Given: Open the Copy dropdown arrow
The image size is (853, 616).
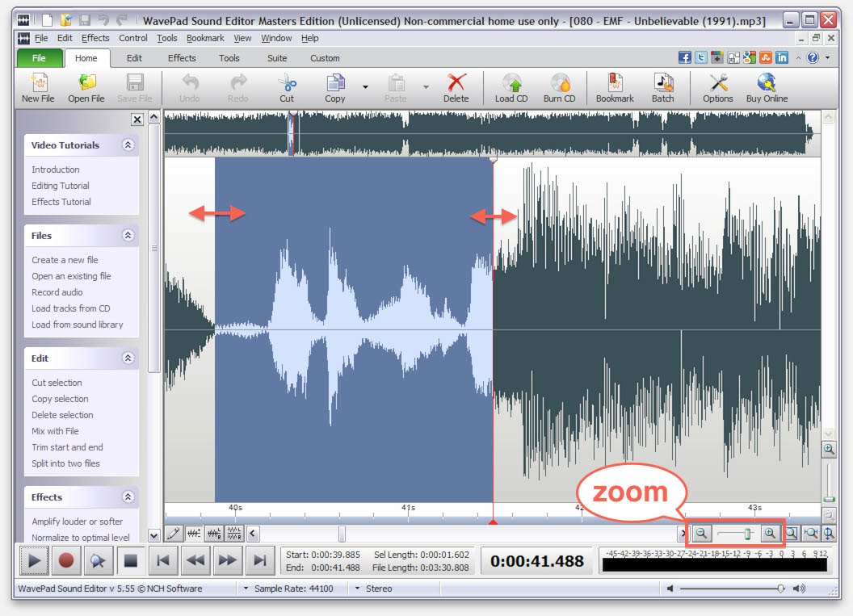Looking at the screenshot, I should (x=365, y=87).
